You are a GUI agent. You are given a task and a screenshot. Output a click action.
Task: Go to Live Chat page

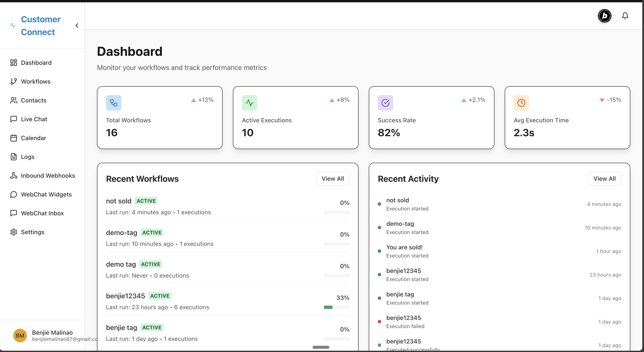34,119
